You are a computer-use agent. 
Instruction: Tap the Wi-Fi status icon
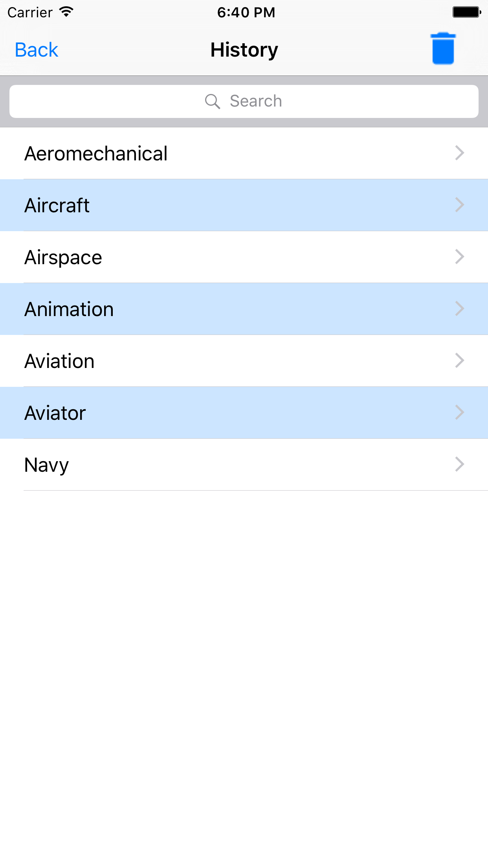[67, 12]
